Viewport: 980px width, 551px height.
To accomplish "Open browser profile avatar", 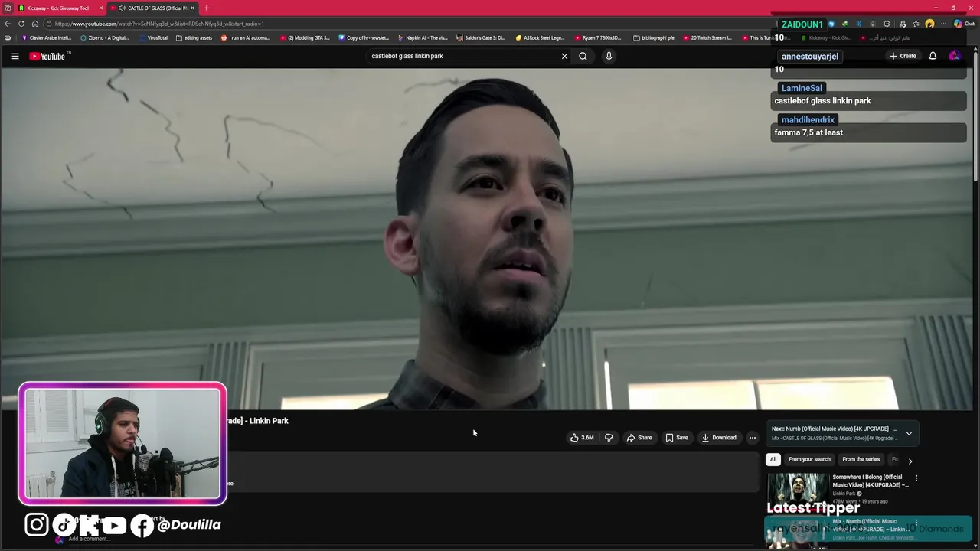I will [x=929, y=24].
